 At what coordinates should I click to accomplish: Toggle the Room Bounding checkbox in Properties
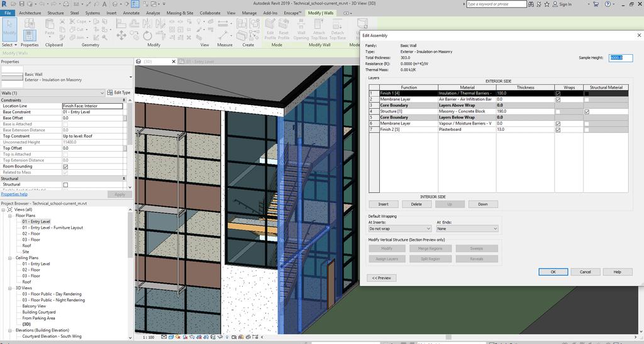pos(65,167)
